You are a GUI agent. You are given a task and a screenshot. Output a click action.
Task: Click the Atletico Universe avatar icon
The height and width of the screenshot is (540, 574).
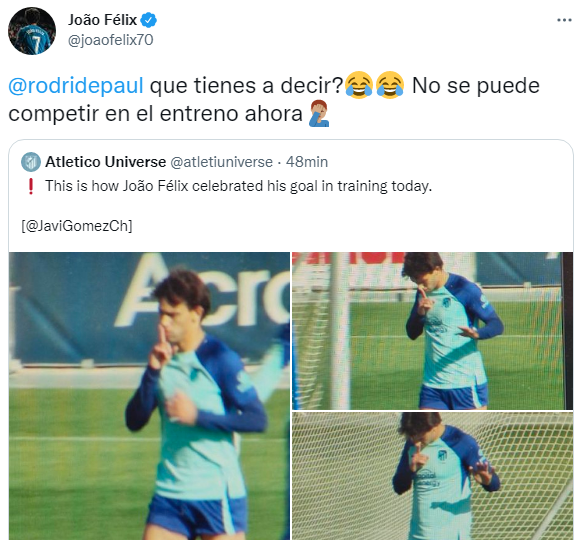(x=31, y=162)
